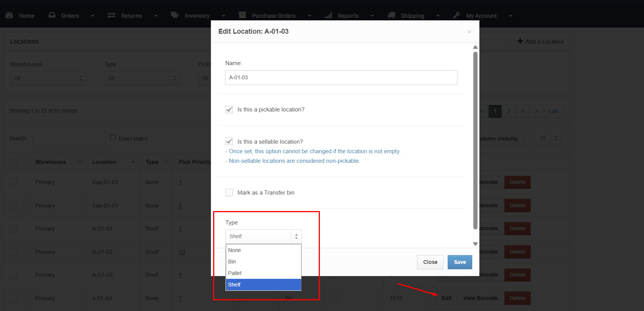Image resolution: width=644 pixels, height=311 pixels.
Task: Click the Purchase Orders icon
Action: tap(242, 15)
